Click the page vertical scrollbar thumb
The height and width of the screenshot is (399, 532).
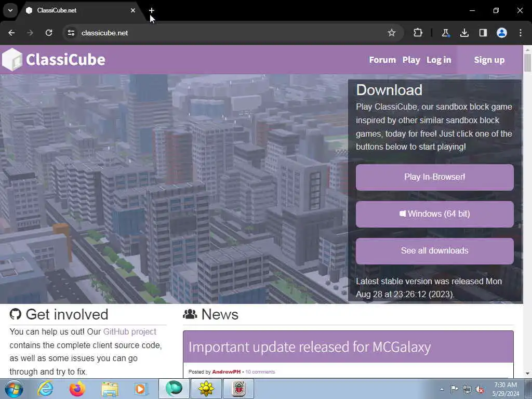528,63
